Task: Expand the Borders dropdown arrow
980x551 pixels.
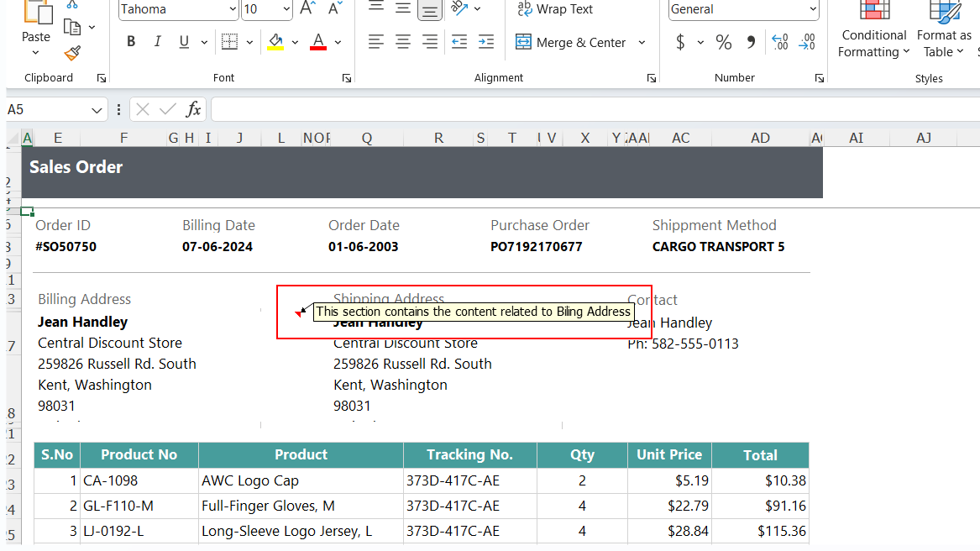Action: point(249,43)
